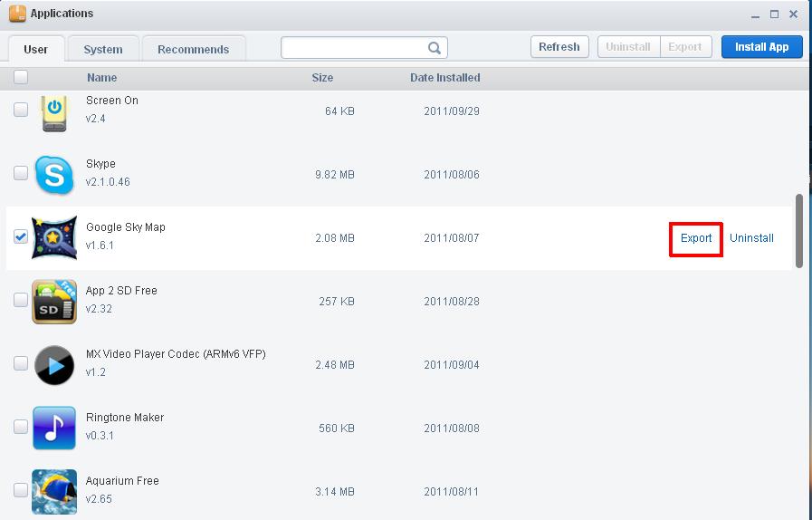The height and width of the screenshot is (520, 812).
Task: Select the Skype name text
Action: pos(100,164)
